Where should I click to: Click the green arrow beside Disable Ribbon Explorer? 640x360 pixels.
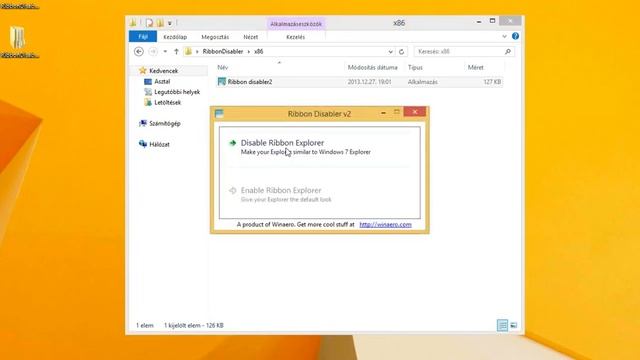click(x=233, y=143)
